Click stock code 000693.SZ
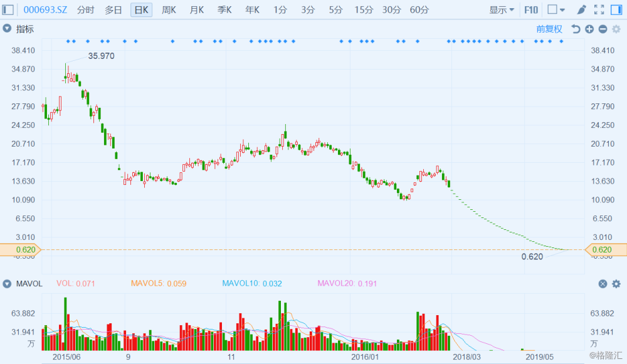Image resolution: width=627 pixels, height=364 pixels. [45, 9]
